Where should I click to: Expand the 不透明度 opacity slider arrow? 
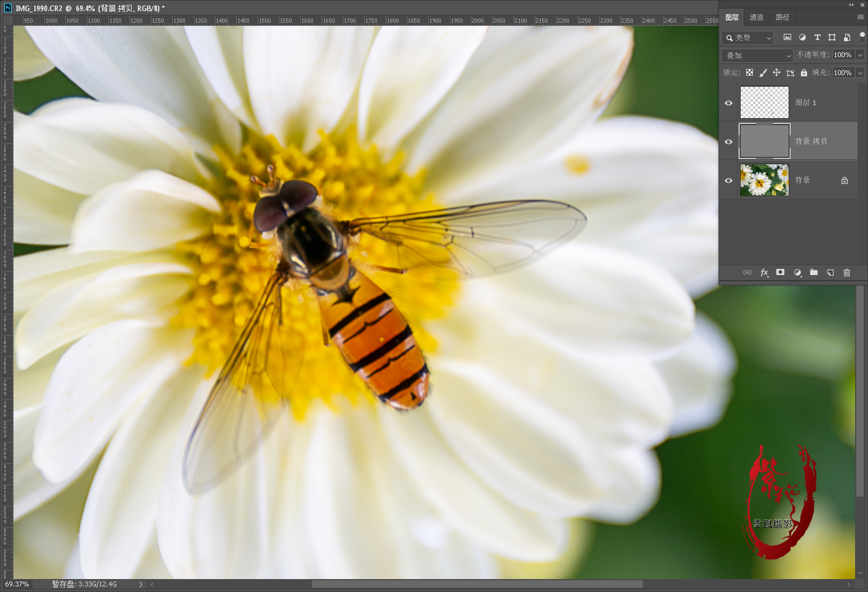click(x=860, y=55)
